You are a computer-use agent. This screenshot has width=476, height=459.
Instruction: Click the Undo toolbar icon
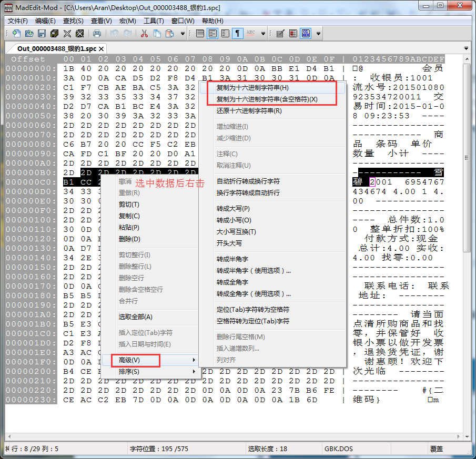(114, 33)
